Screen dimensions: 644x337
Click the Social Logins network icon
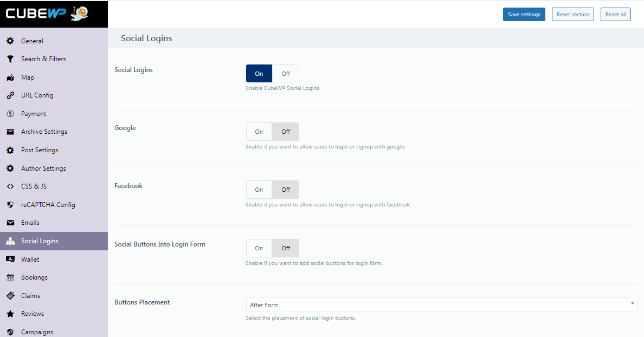[10, 241]
